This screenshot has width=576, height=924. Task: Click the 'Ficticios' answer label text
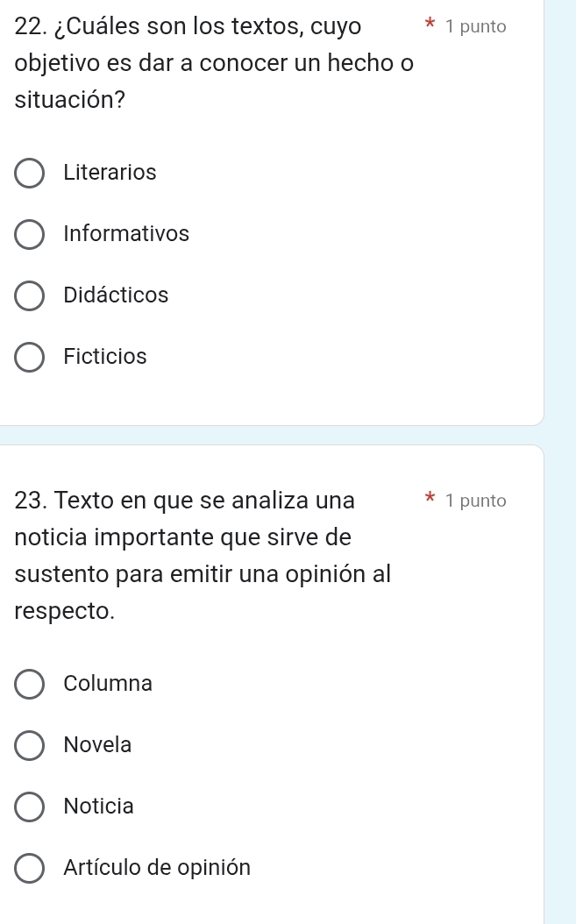pos(105,357)
